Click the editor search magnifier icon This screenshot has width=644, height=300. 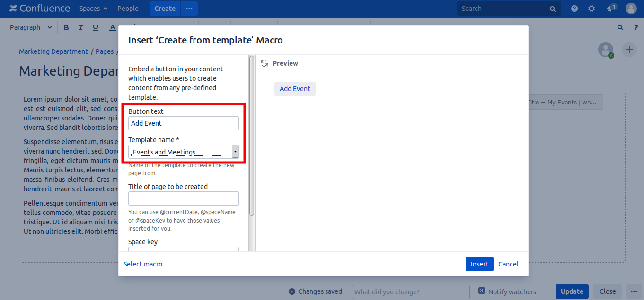[620, 27]
